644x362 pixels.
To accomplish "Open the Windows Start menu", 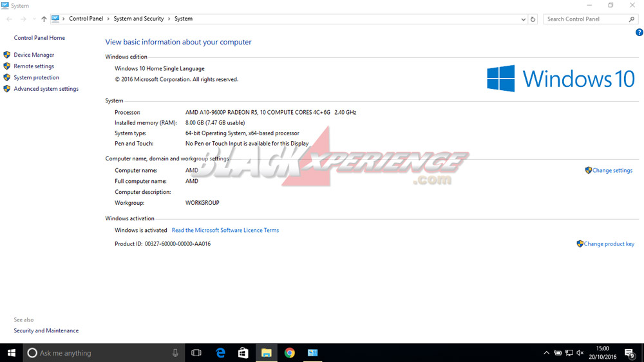I will (11, 353).
